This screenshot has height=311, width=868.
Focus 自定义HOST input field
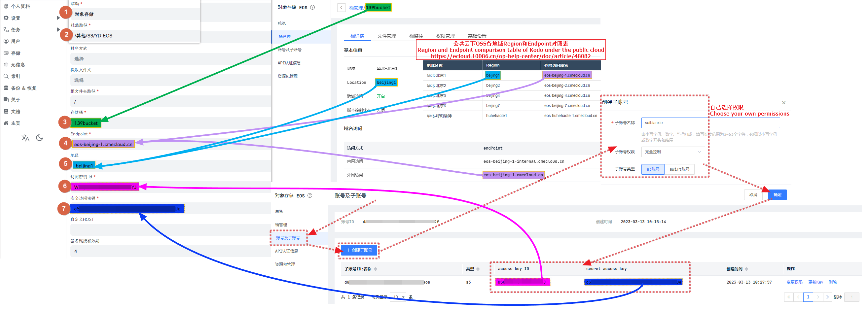click(x=170, y=230)
